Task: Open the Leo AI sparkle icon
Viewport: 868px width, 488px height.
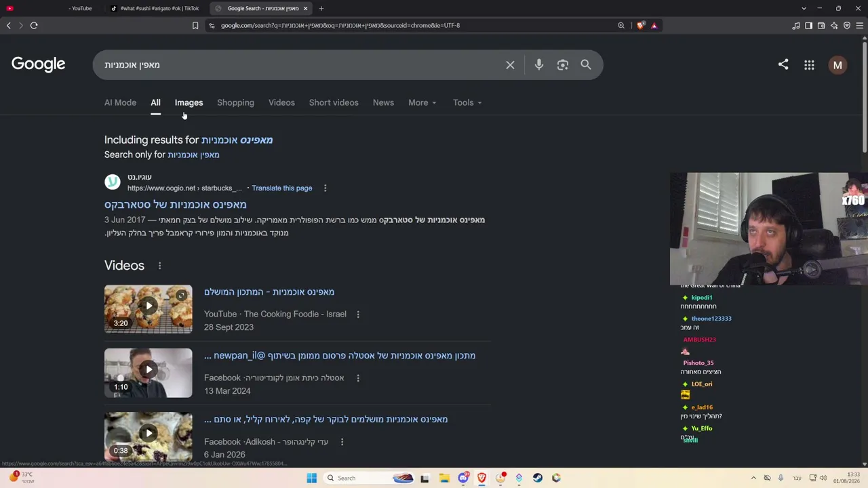Action: pyautogui.click(x=834, y=26)
